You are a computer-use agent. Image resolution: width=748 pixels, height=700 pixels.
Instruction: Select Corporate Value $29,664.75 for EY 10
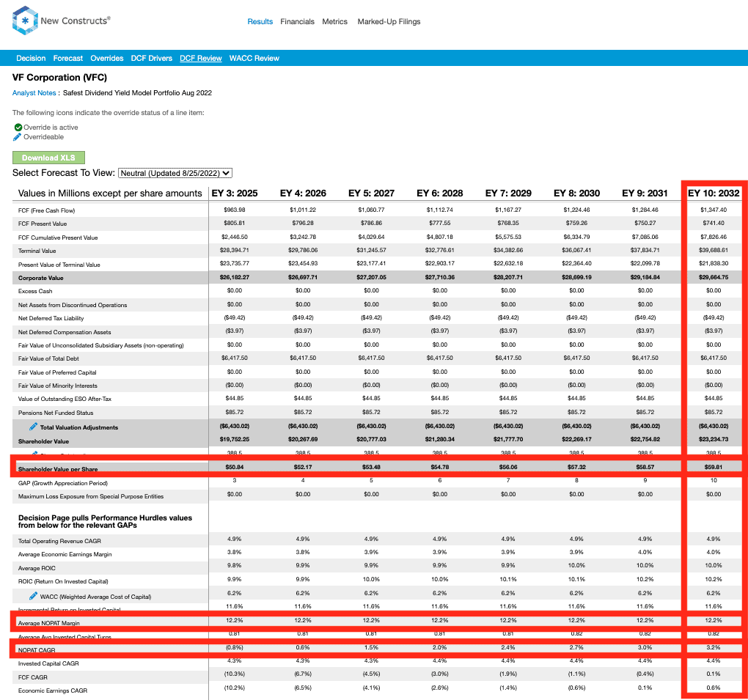pos(714,277)
